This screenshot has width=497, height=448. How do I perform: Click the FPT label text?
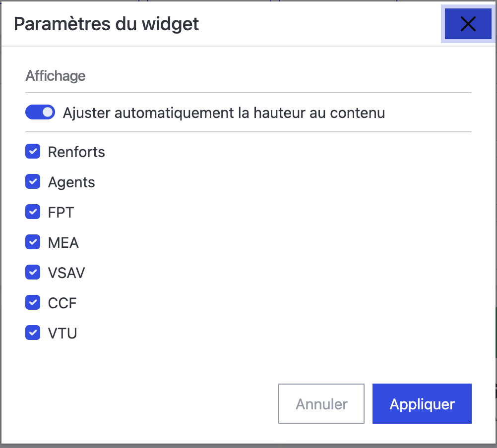click(x=61, y=213)
